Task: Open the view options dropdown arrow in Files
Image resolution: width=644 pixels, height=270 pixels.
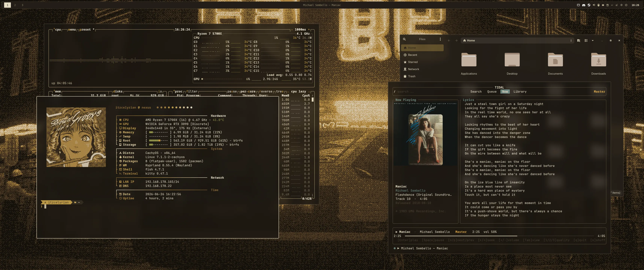Action: (x=593, y=40)
